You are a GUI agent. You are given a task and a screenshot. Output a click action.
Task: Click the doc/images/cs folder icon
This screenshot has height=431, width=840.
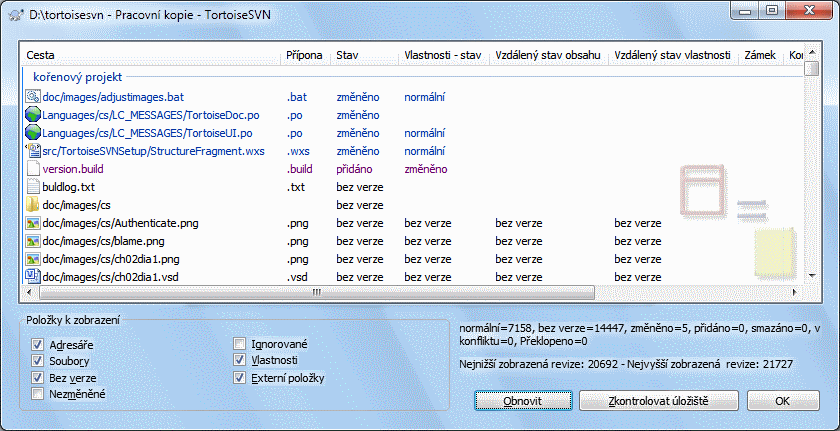(x=33, y=205)
